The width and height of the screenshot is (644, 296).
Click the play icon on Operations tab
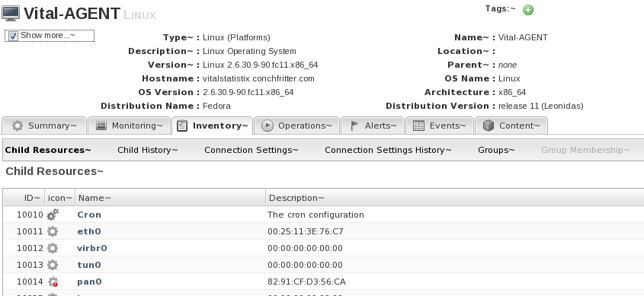pyautogui.click(x=267, y=126)
